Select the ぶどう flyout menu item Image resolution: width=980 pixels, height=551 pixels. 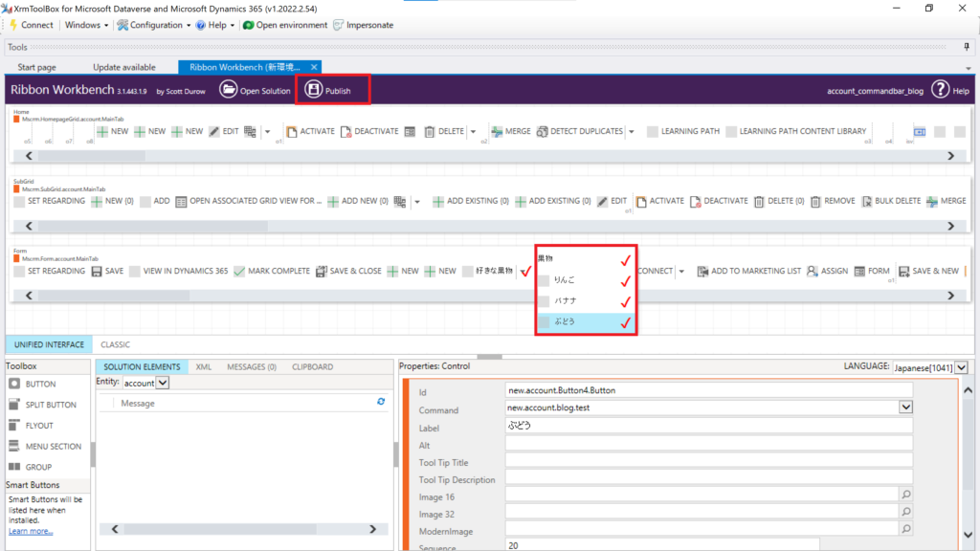click(585, 321)
